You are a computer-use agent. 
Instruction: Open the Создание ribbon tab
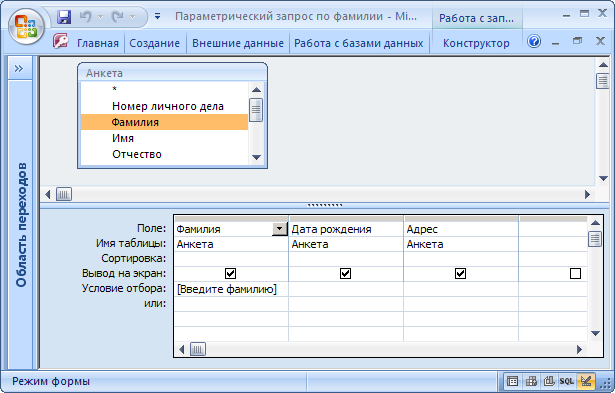click(155, 43)
